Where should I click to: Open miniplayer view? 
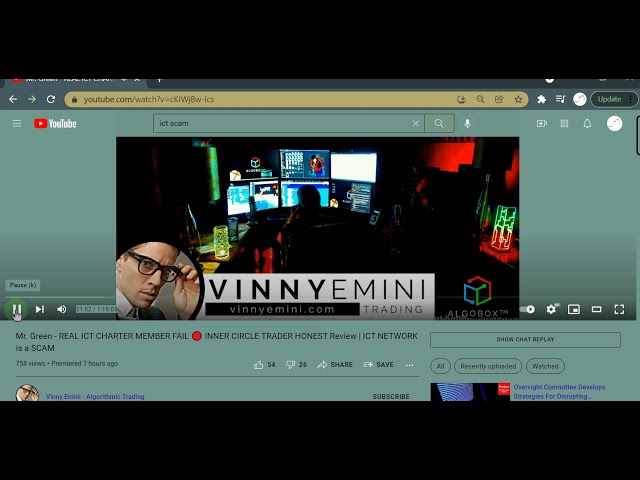pyautogui.click(x=574, y=309)
